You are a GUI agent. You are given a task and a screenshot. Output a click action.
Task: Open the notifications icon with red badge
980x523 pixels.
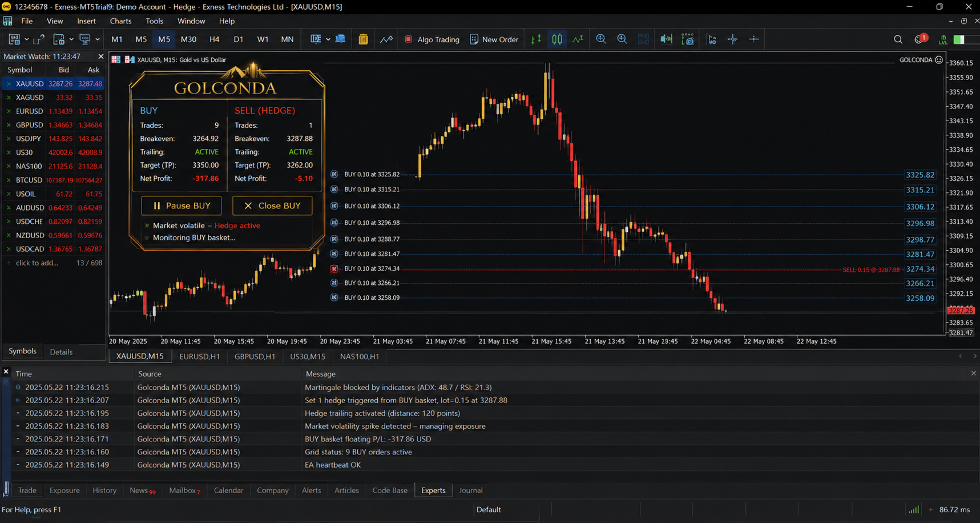[x=920, y=39]
